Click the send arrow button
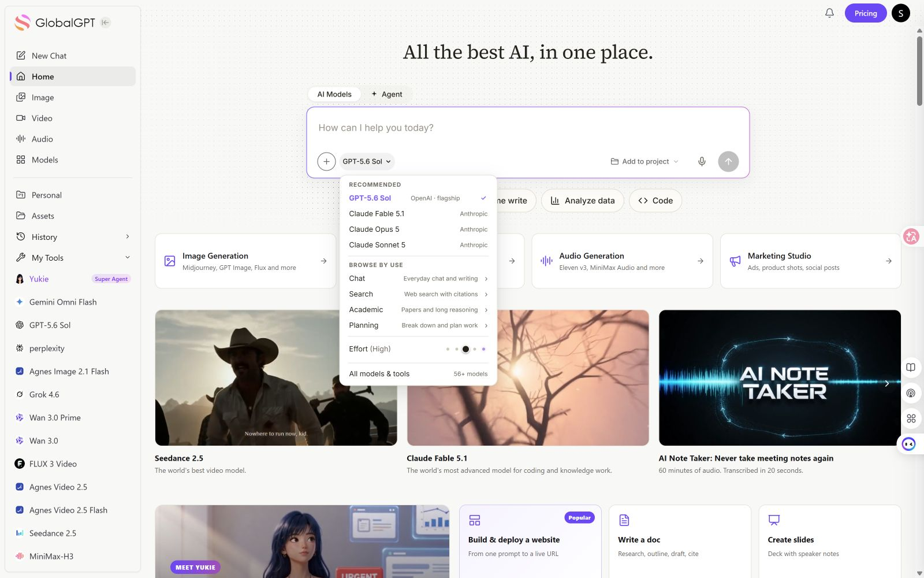This screenshot has width=924, height=578. (728, 161)
